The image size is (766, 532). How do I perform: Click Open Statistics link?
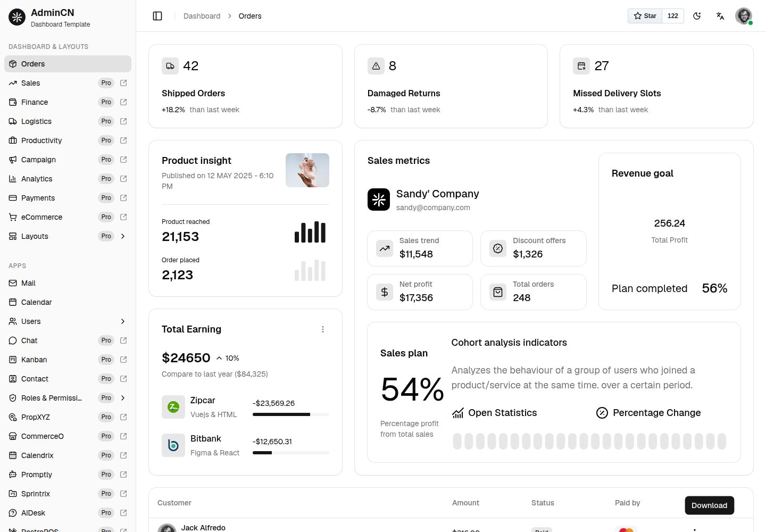pos(494,413)
